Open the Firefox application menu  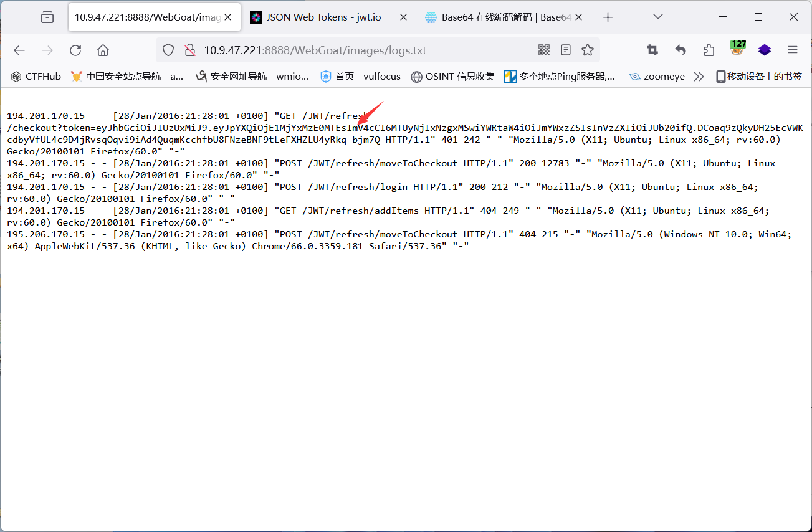[x=793, y=50]
